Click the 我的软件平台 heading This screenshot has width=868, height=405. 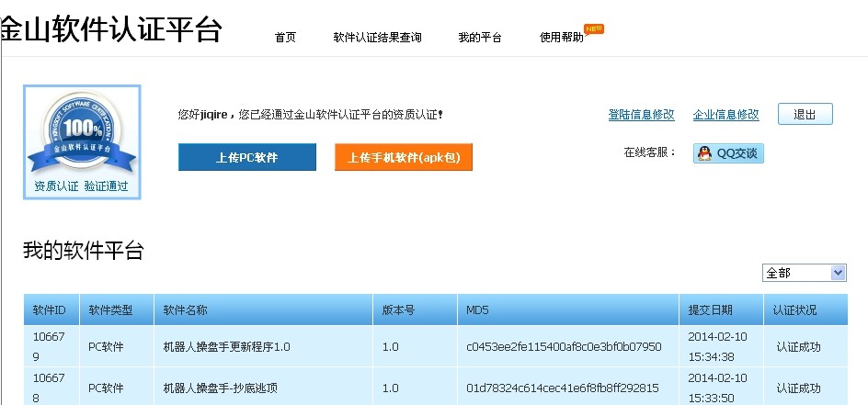point(83,251)
